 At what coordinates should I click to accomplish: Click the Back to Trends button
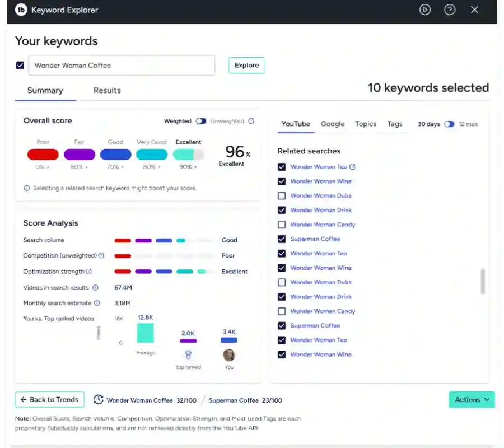click(50, 399)
